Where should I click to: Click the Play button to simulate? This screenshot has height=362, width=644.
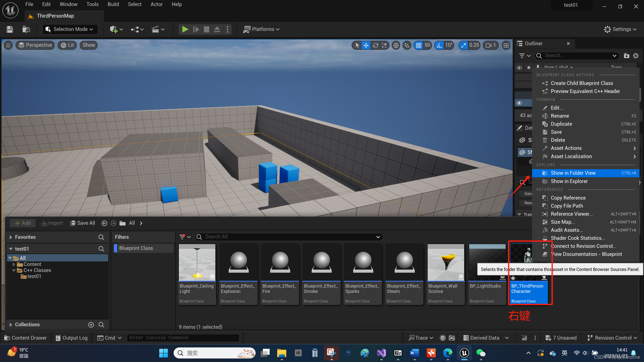pos(185,29)
